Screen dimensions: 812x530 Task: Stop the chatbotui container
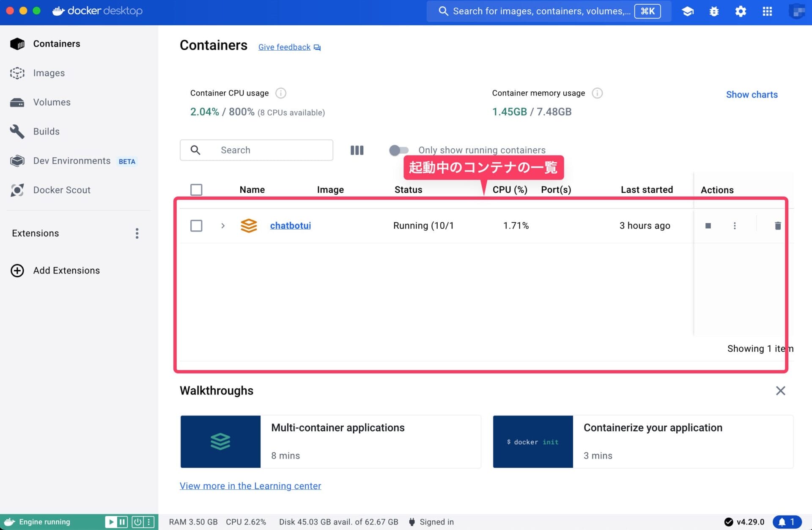708,226
